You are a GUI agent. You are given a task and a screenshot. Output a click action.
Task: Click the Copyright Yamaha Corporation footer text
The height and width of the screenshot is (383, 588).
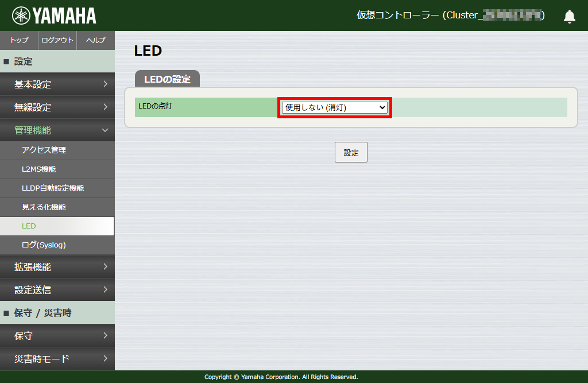[x=281, y=377]
